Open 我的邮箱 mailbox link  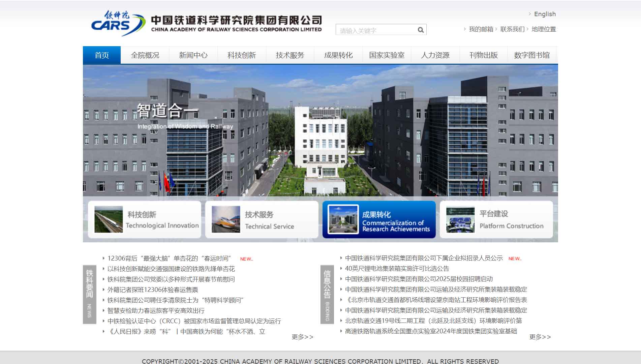(481, 29)
